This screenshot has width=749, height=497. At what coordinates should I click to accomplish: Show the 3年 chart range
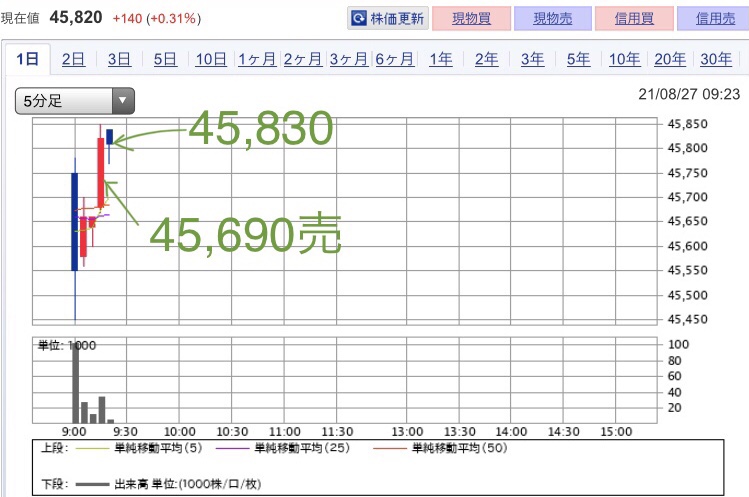click(532, 59)
